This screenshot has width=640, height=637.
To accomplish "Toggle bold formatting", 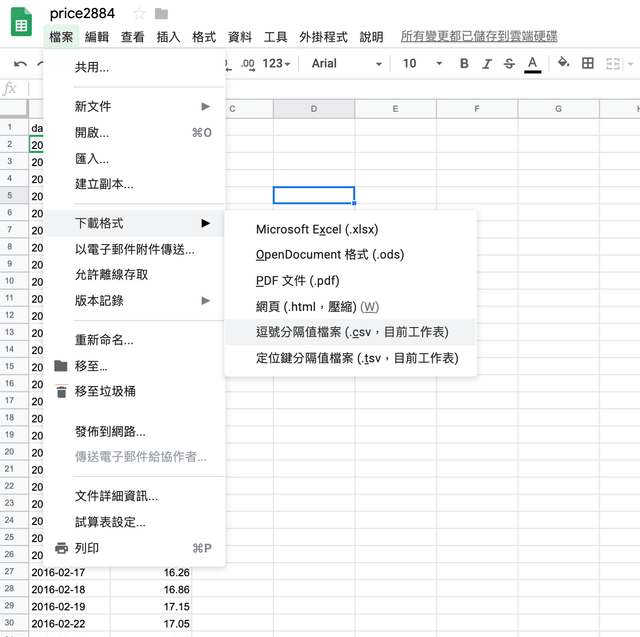I will point(464,63).
